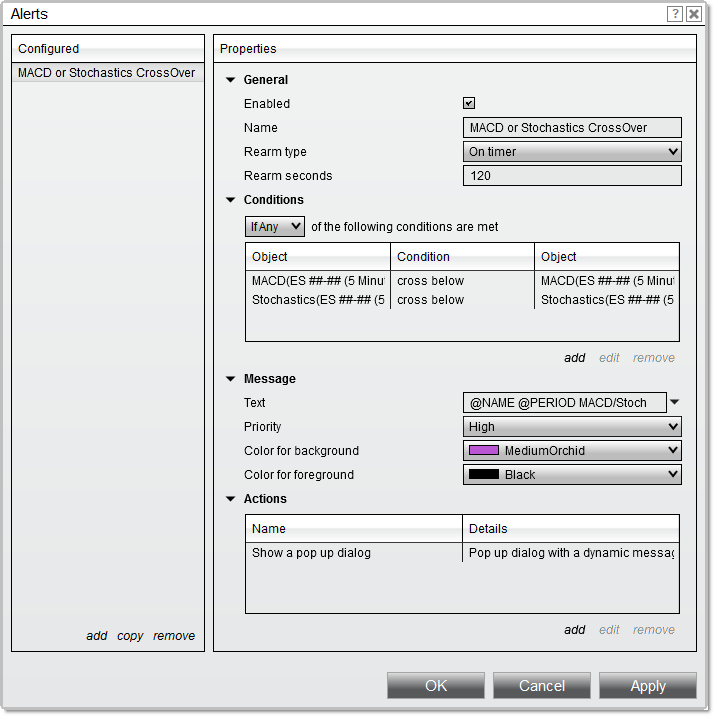Collapse the Conditions section

[x=231, y=200]
